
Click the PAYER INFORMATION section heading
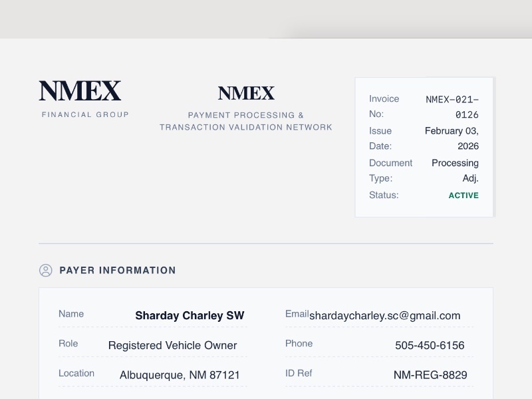tap(118, 270)
